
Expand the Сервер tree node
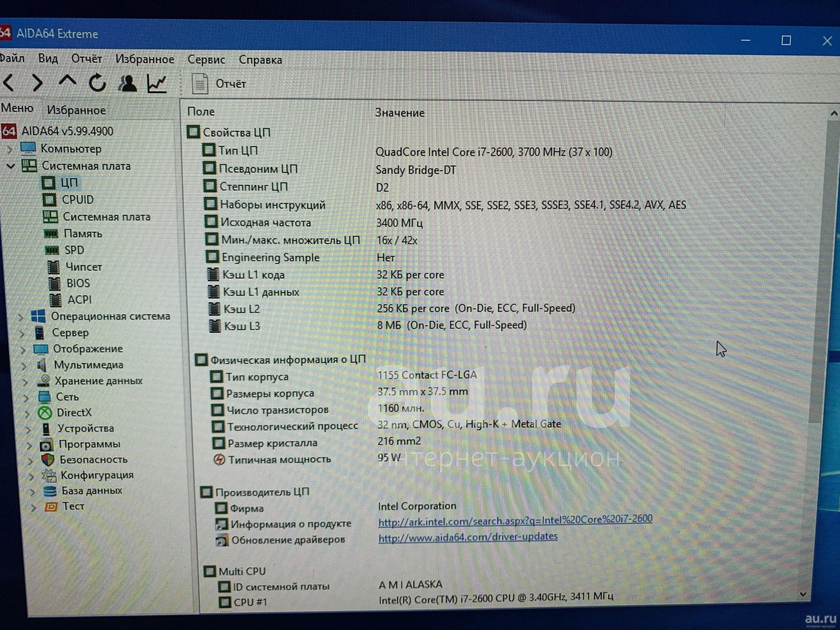(22, 334)
